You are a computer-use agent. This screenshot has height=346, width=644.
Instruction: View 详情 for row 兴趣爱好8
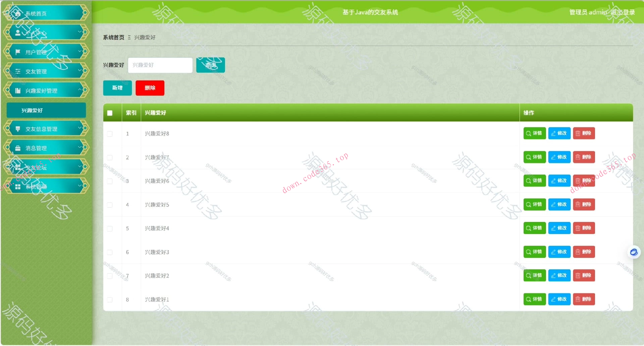click(x=535, y=133)
